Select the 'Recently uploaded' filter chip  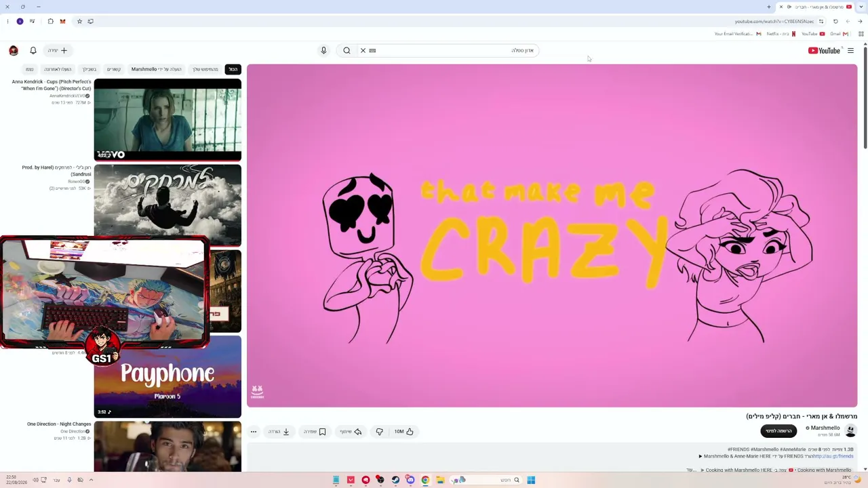point(58,69)
